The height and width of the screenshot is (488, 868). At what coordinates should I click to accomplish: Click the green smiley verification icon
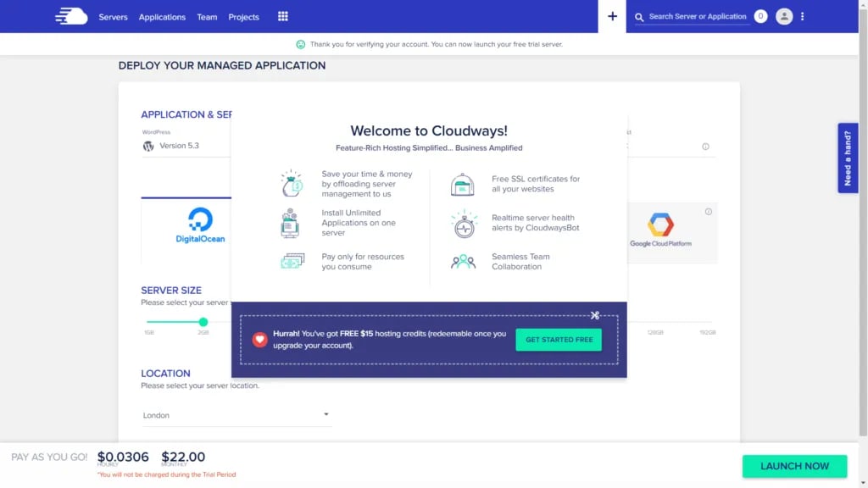click(x=301, y=44)
